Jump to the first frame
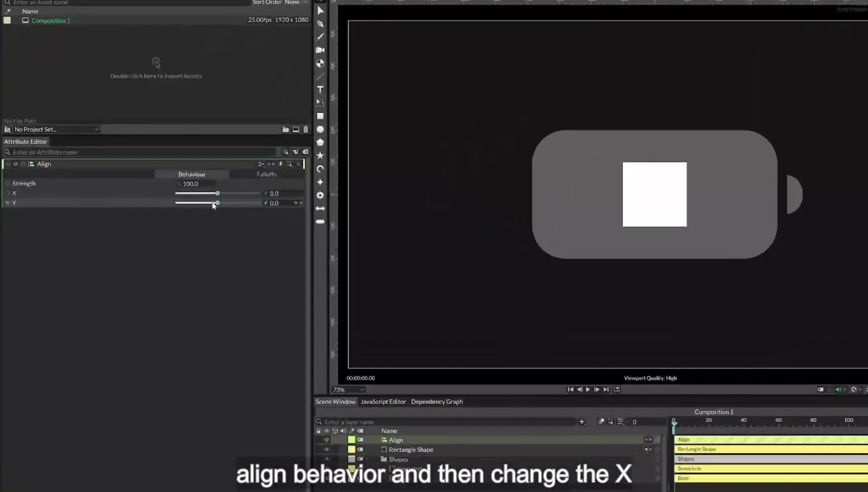 click(x=571, y=389)
